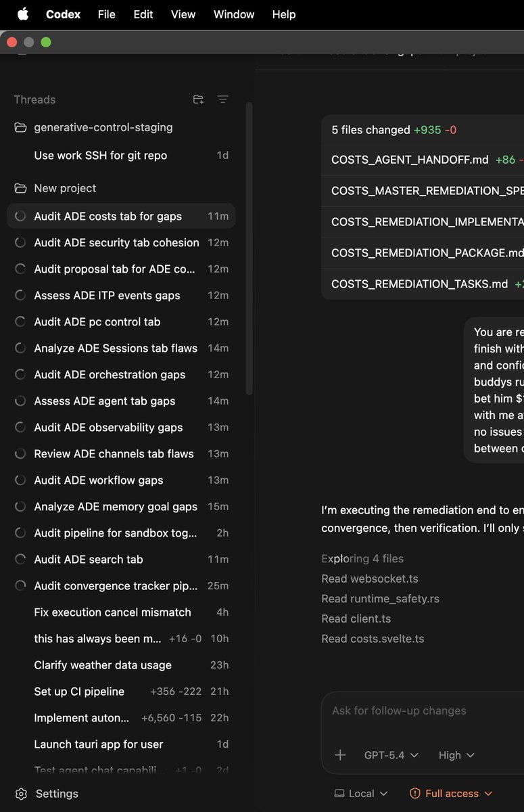Viewport: 524px width, 812px height.
Task: Open the Full access permissions dropdown
Action: (452, 794)
